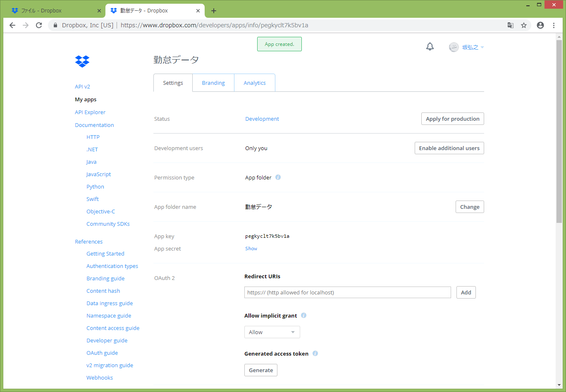Screen dimensions: 566x392
Task: Click the browser forward arrow
Action: tap(26, 25)
